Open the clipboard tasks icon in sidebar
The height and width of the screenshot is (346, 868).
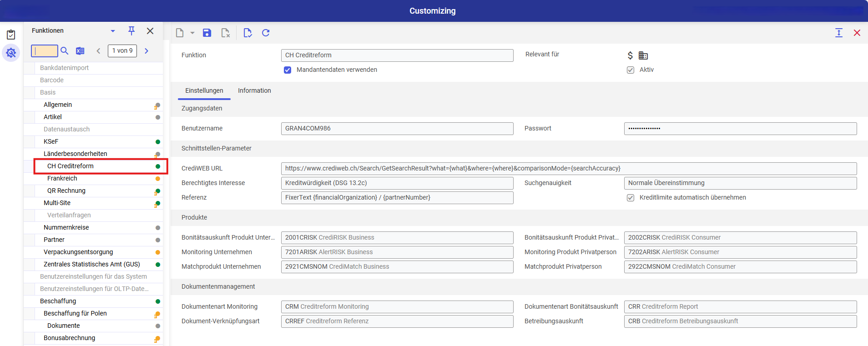click(11, 35)
